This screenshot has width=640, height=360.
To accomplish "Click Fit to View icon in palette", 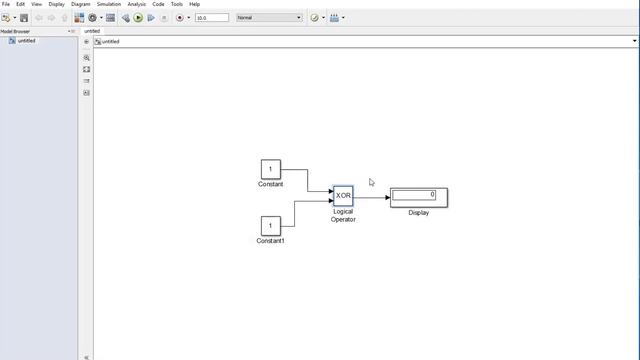I will [x=87, y=69].
